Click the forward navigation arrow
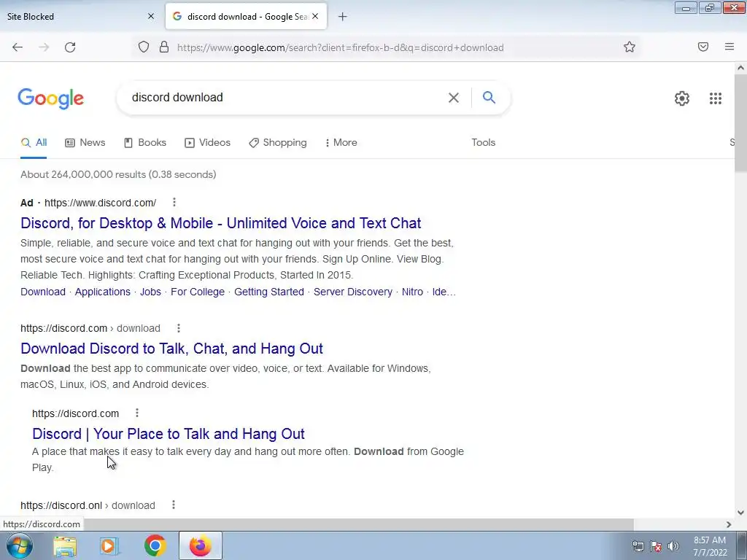The image size is (747, 560). tap(44, 47)
